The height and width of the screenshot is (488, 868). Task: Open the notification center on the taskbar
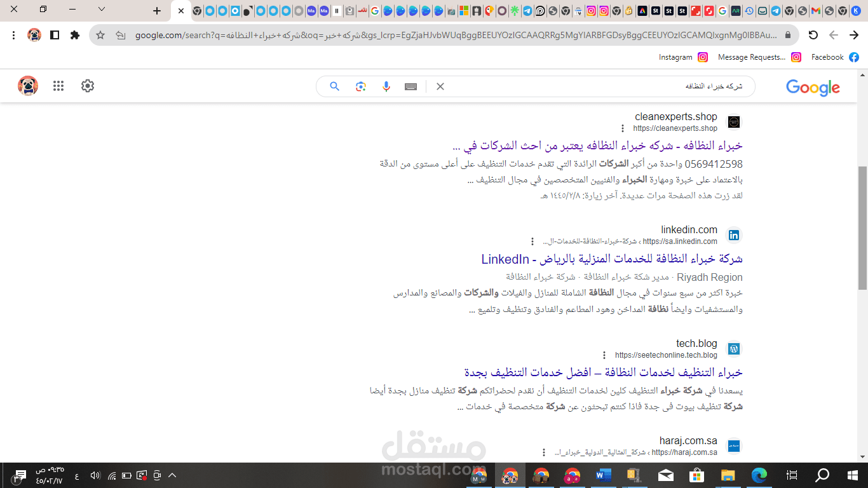click(x=19, y=476)
